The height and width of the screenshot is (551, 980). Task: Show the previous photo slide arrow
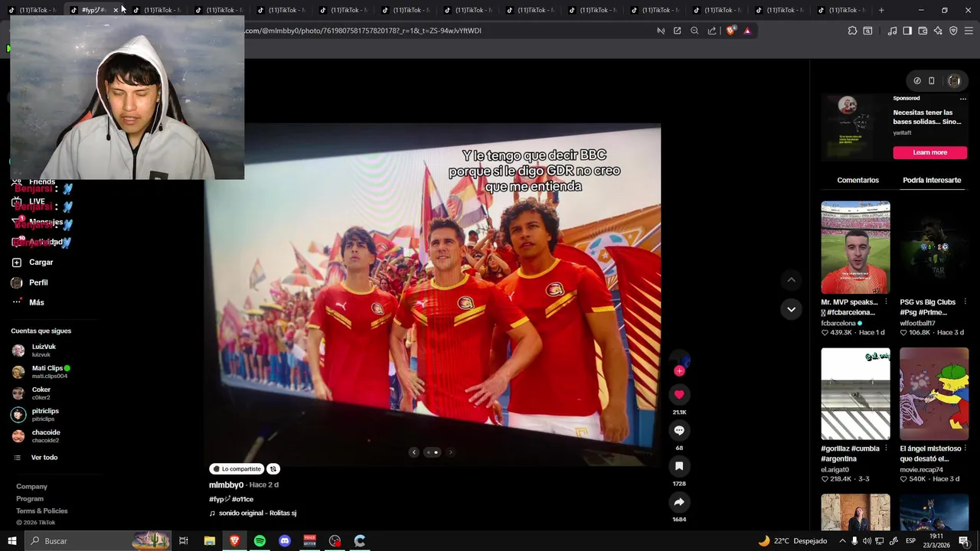[x=414, y=452]
